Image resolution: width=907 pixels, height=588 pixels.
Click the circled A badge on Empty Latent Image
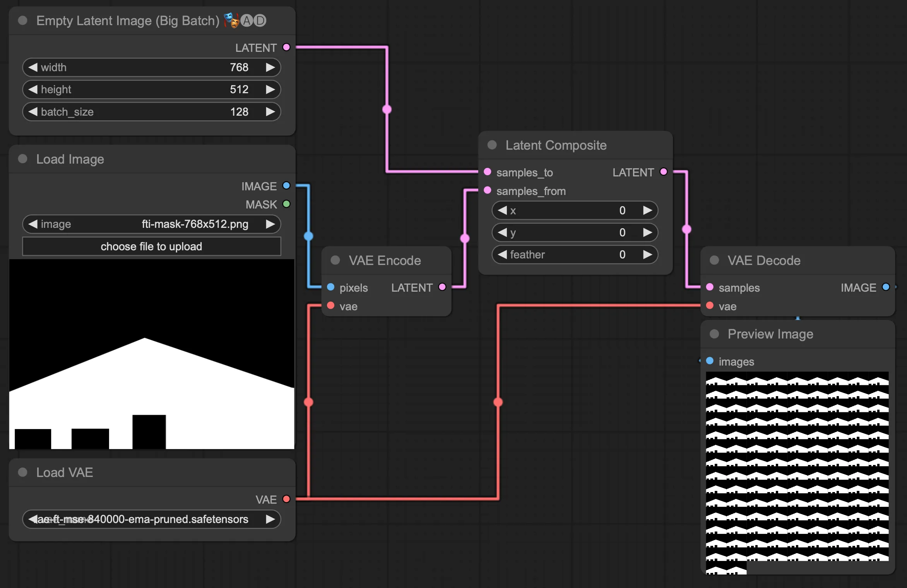point(246,20)
